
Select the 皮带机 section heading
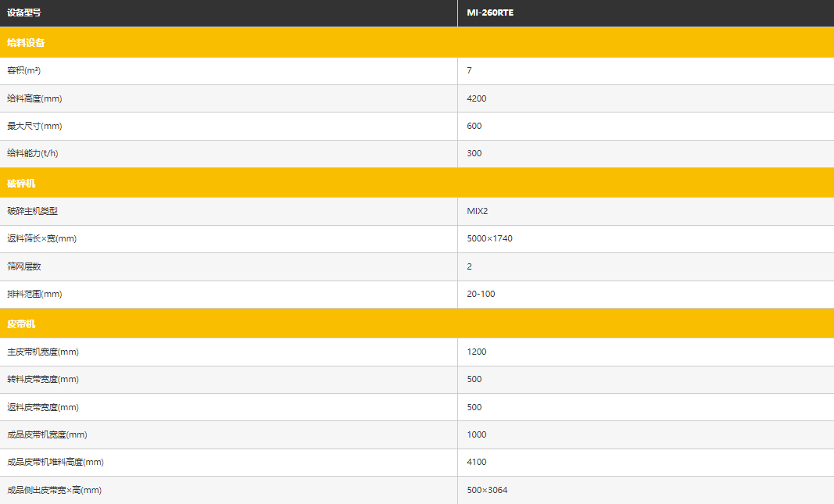21,323
